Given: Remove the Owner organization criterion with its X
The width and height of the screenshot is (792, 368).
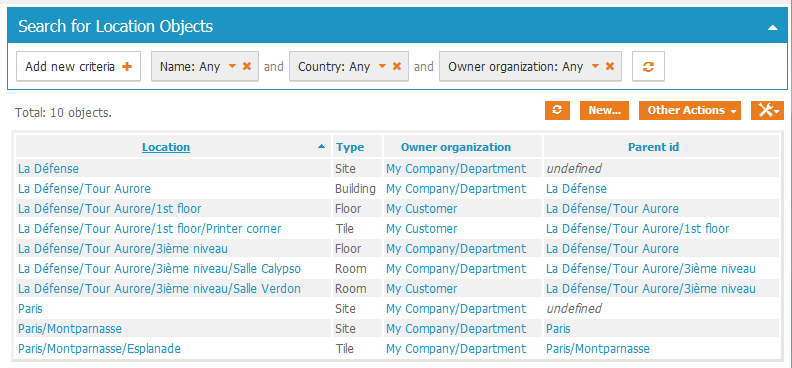Looking at the screenshot, I should pyautogui.click(x=610, y=66).
